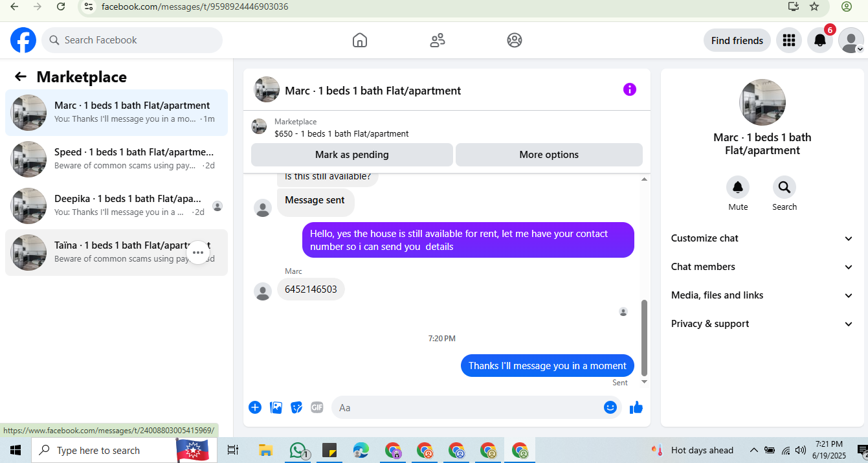Open File Explorer from taskbar
The image size is (868, 463).
click(x=265, y=450)
